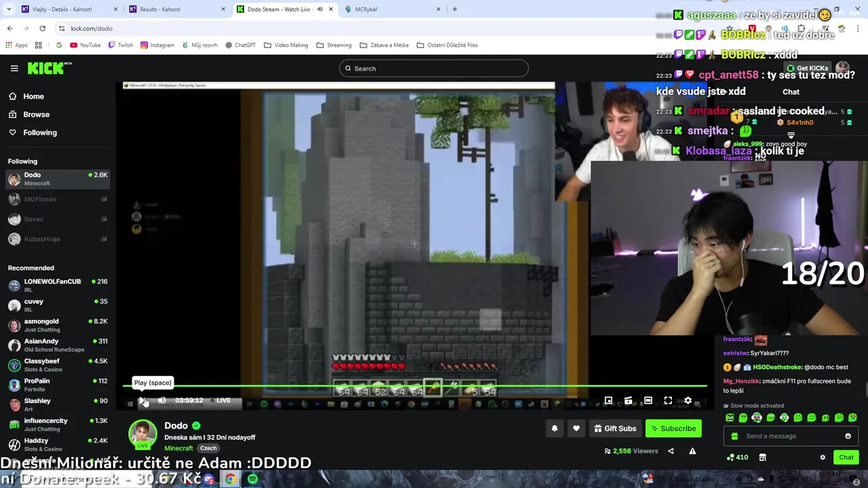The image size is (868, 488).
Task: Enable picture-in-picture mode in the player
Action: tap(608, 401)
